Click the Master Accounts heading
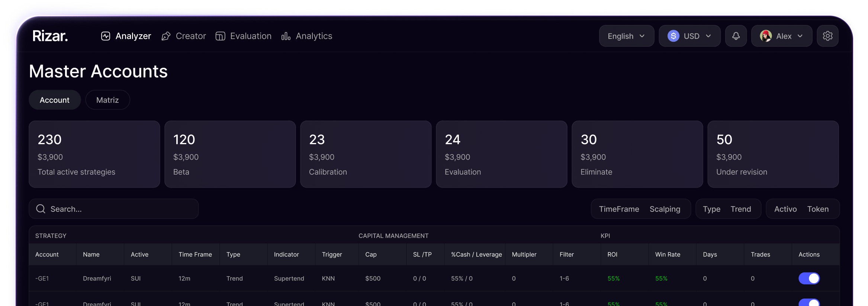The width and height of the screenshot is (868, 306). pyautogui.click(x=98, y=71)
